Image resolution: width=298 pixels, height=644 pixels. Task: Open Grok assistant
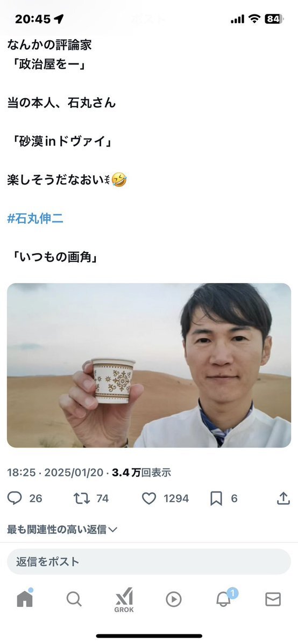click(124, 600)
